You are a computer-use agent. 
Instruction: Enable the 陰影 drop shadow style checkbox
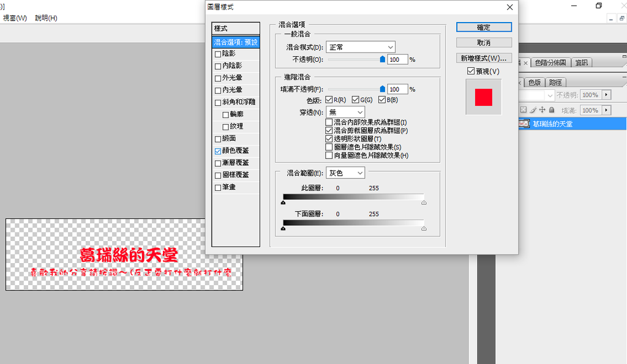pos(217,53)
